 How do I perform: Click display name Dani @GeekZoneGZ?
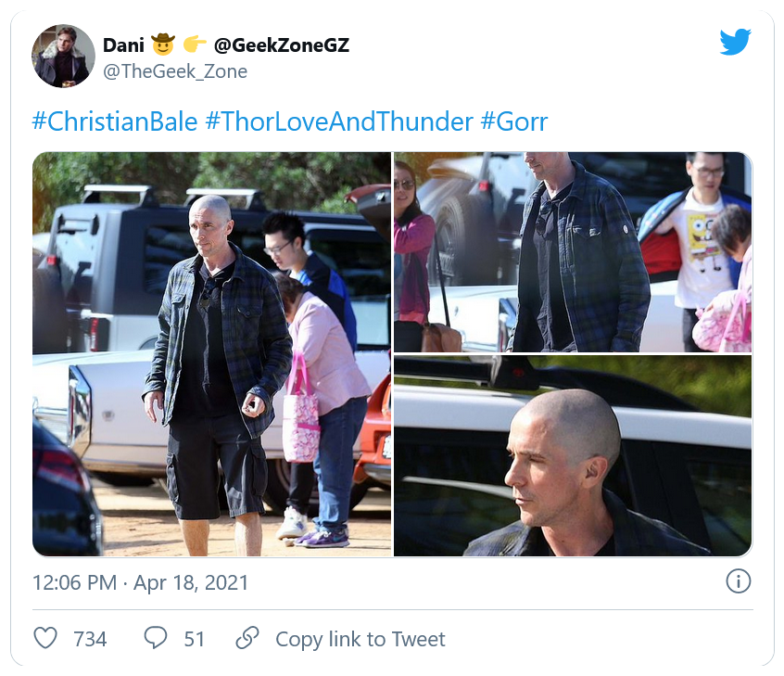226,45
